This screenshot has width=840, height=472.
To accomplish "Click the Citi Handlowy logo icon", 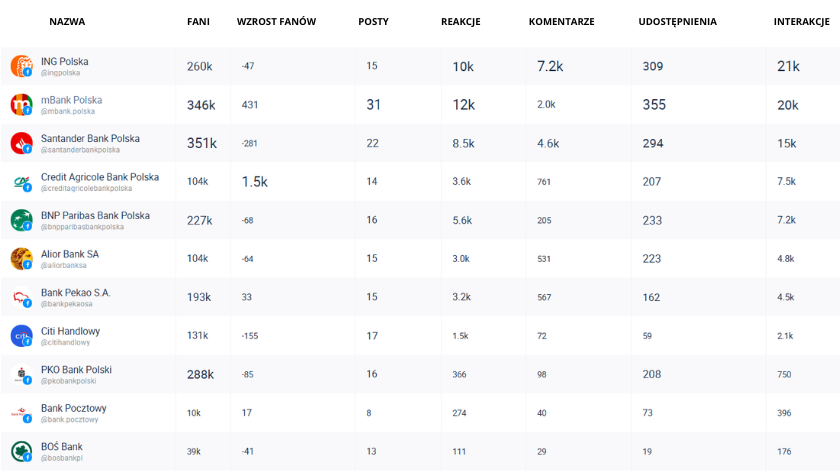I will 21,335.
